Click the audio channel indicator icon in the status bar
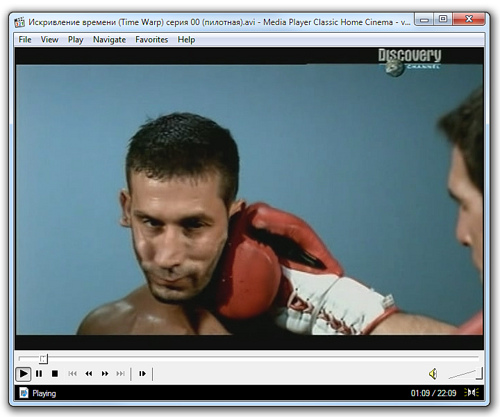 point(472,393)
